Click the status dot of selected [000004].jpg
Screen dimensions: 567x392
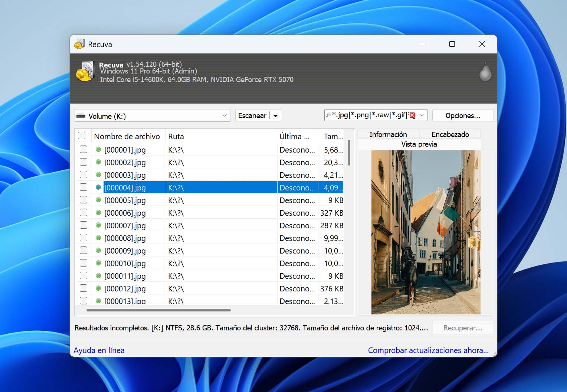click(98, 187)
